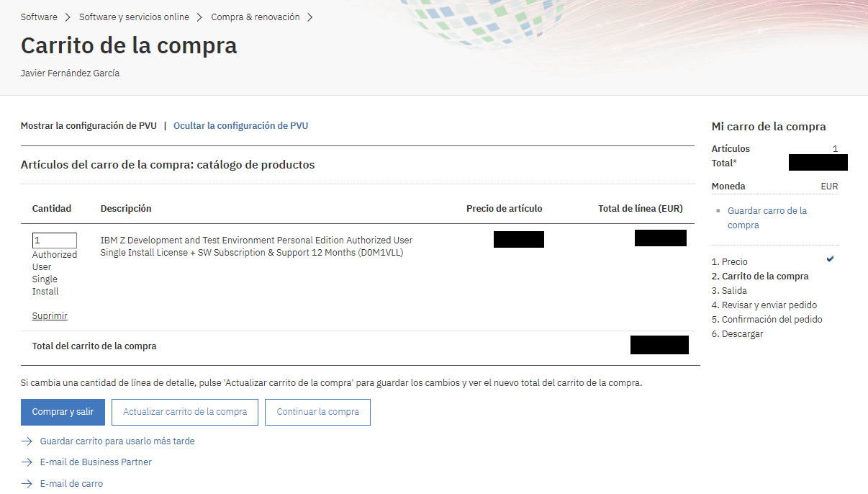Open Compra & renovación breadcrumb
This screenshot has width=868, height=494.
[255, 17]
